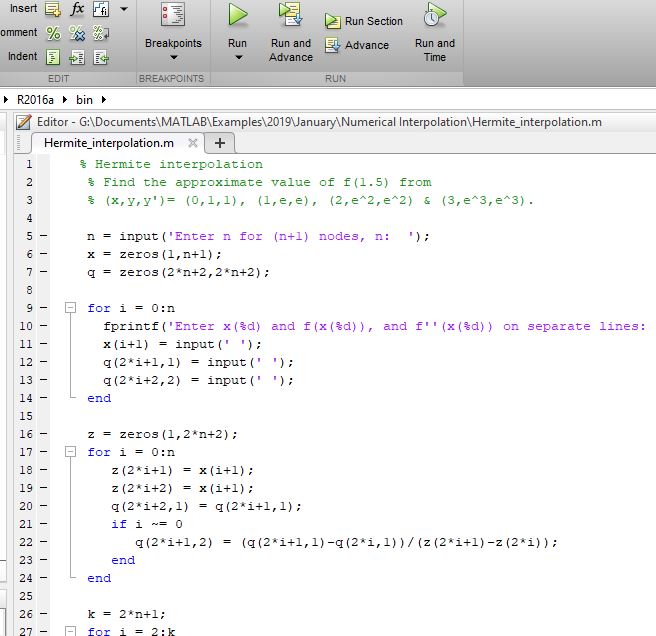Click the 'end' keyword on line 24

99,578
